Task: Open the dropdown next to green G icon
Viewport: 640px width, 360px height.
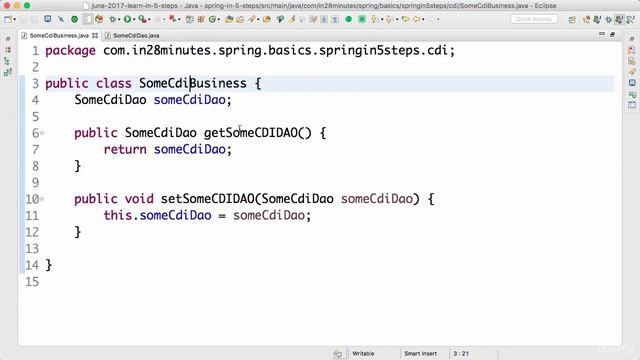Action: 219,19
